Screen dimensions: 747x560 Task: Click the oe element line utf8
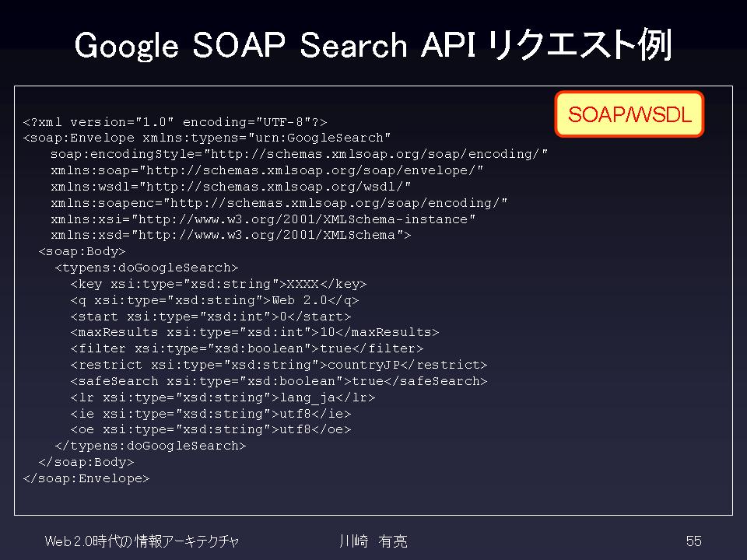coord(211,429)
